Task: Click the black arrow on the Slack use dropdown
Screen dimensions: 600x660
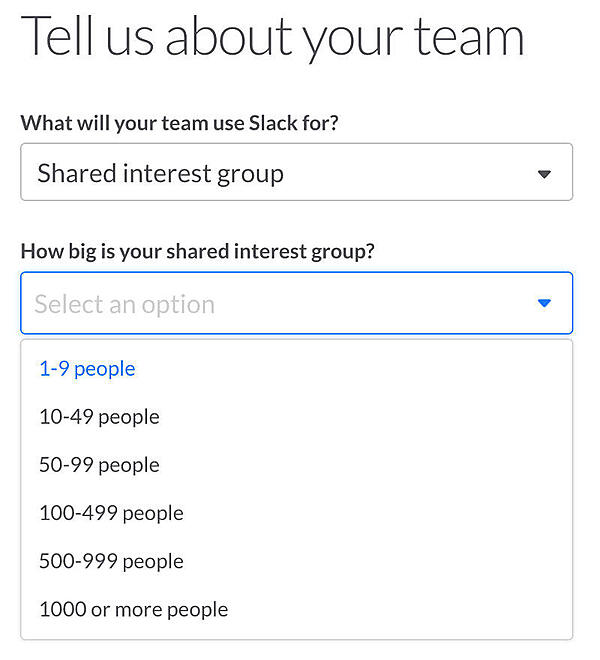Action: 544,174
